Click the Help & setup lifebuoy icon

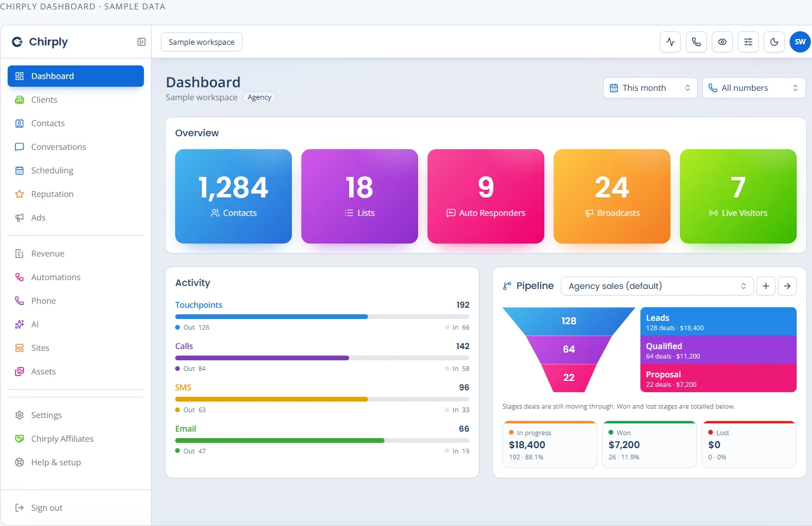tap(19, 462)
